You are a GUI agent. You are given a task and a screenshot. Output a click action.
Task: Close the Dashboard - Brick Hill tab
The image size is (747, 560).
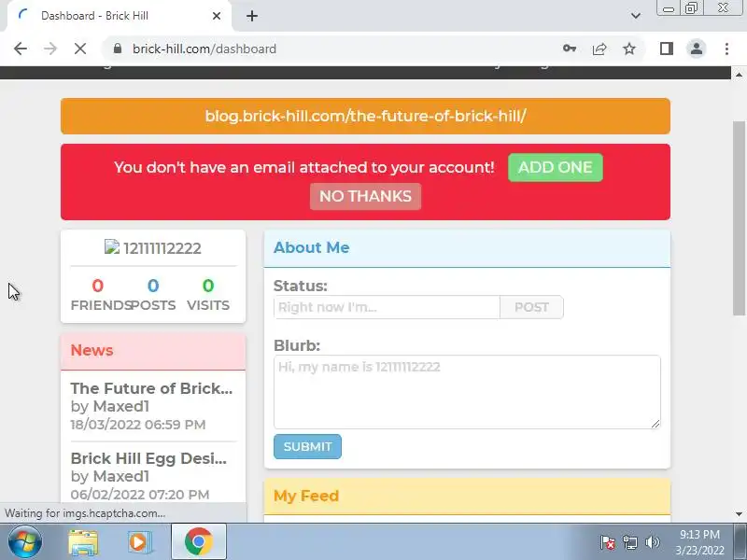point(217,16)
